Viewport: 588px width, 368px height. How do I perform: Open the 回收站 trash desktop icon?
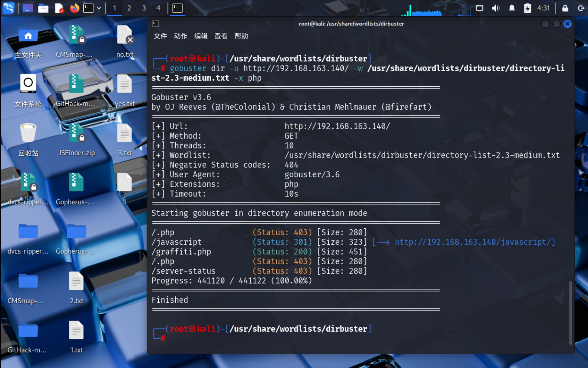[x=28, y=140]
